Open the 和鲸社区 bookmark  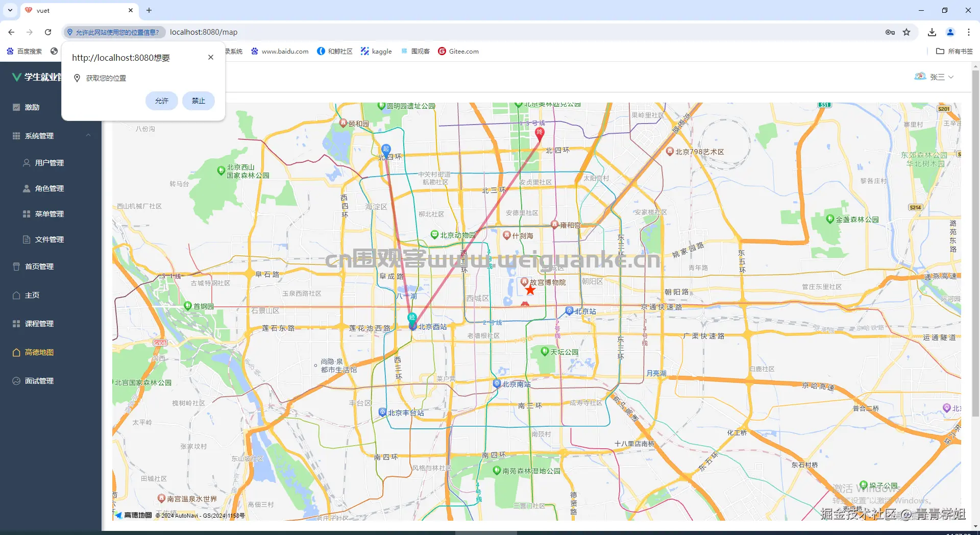[x=335, y=51]
